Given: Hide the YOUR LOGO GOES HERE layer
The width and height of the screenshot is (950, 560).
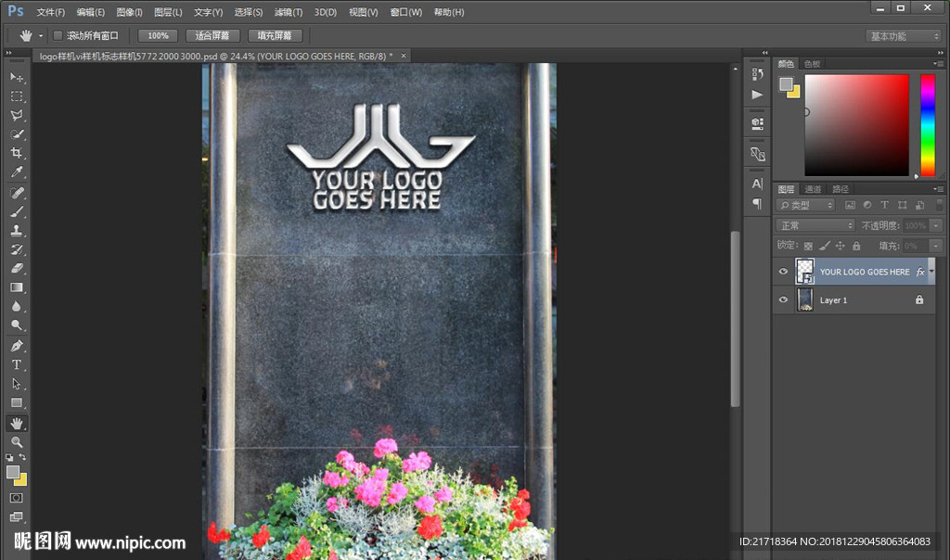Looking at the screenshot, I should [783, 272].
